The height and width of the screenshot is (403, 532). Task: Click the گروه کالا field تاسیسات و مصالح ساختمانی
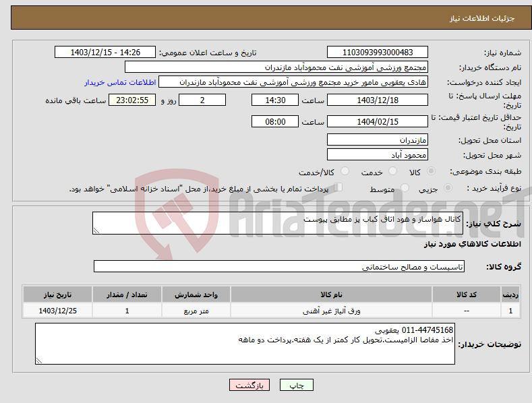(279, 267)
